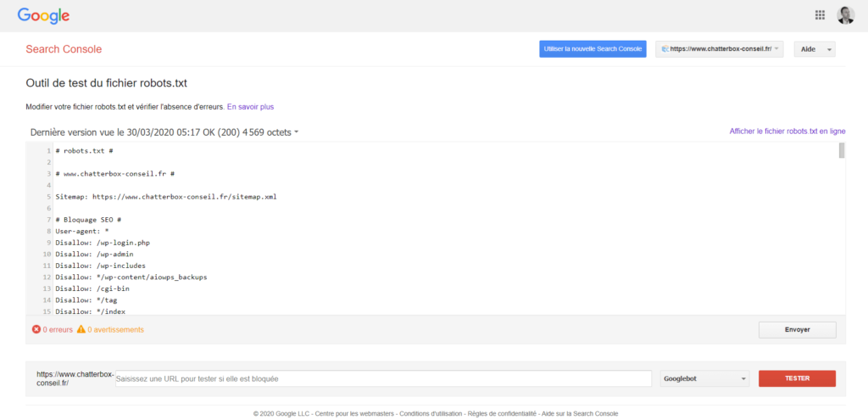This screenshot has height=420, width=868.
Task: Click the Search Console title link
Action: (64, 49)
